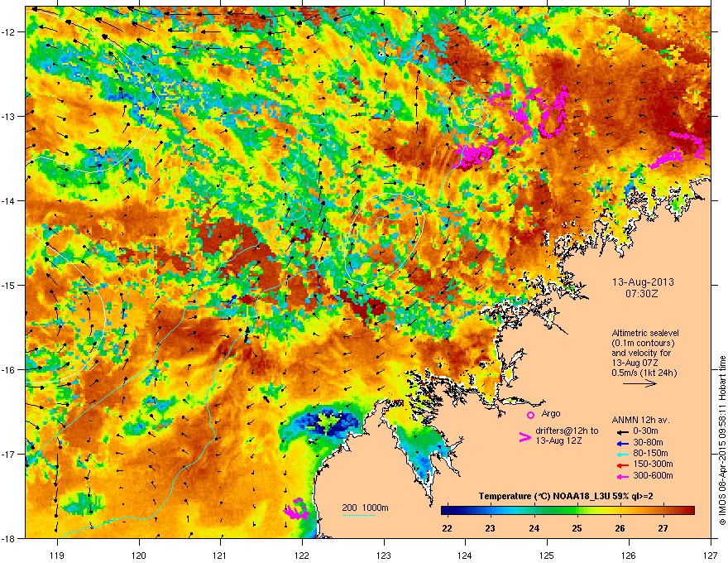Click the '125' longitude axis label
728x563 pixels.
pyautogui.click(x=547, y=555)
